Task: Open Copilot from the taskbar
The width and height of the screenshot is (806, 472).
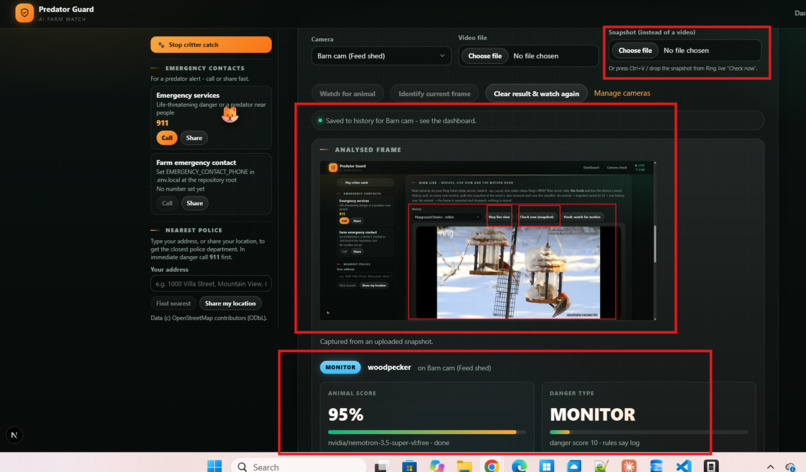Action: tap(437, 466)
